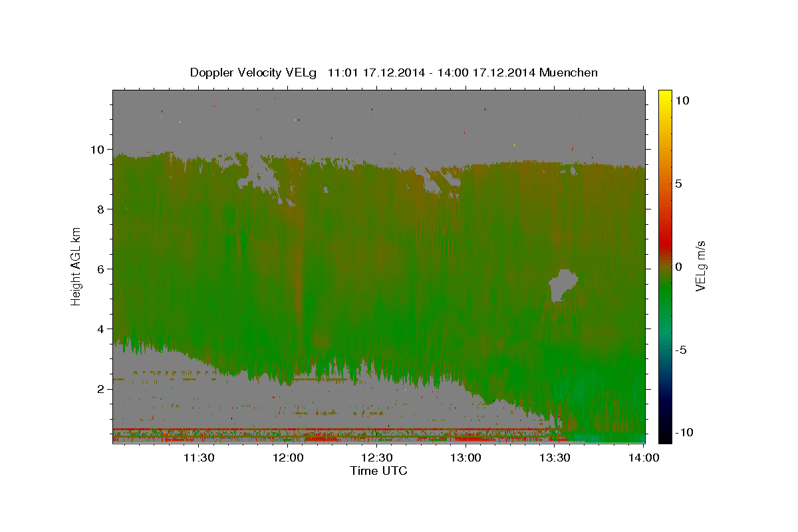Pick the yellow top of the colorbar
The image size is (798, 532).
[x=664, y=96]
